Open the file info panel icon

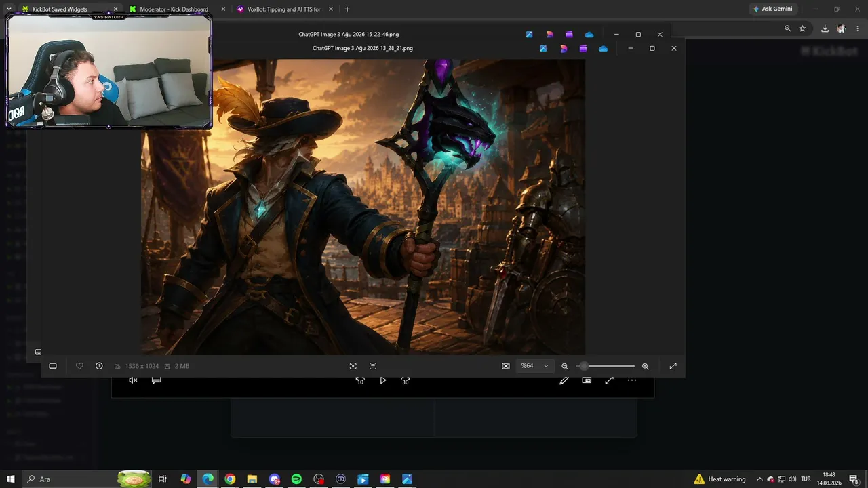point(99,366)
